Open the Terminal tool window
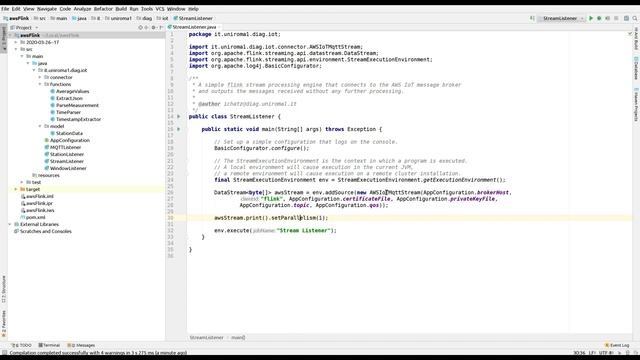This screenshot has height=360, width=640. tap(49, 345)
